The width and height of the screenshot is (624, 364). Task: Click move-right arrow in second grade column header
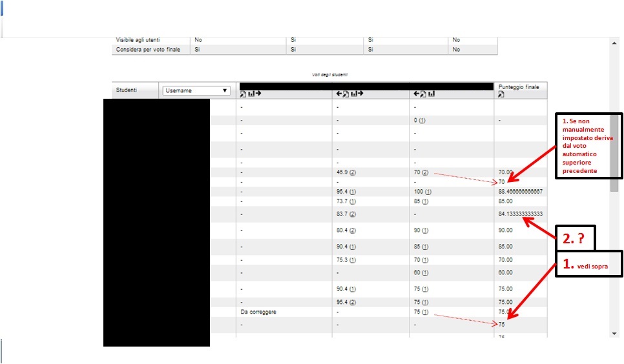360,94
